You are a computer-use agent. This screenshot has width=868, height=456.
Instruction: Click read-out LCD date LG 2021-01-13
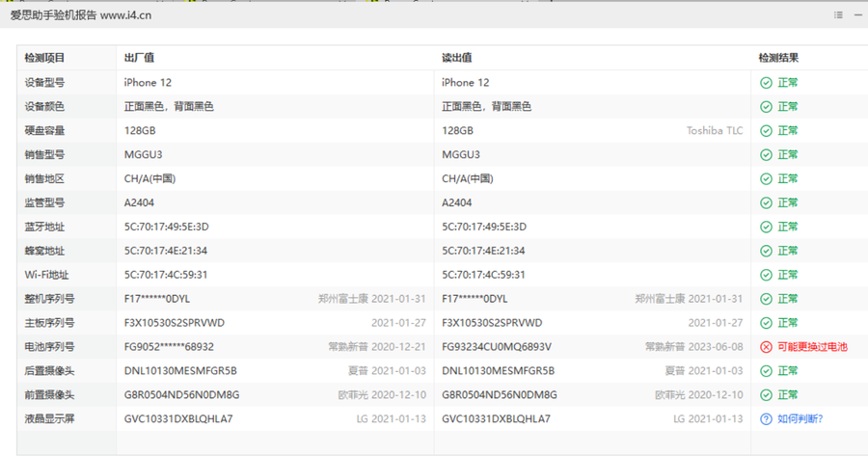(x=708, y=419)
